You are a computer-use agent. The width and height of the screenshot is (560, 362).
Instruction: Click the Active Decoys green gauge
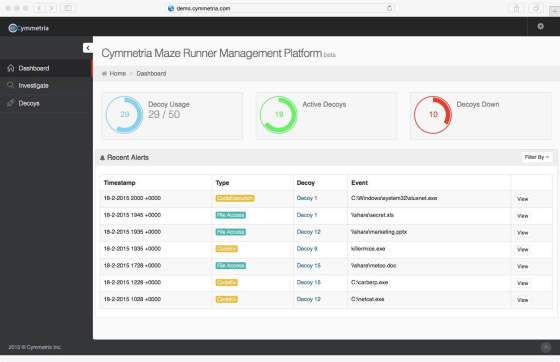click(279, 115)
